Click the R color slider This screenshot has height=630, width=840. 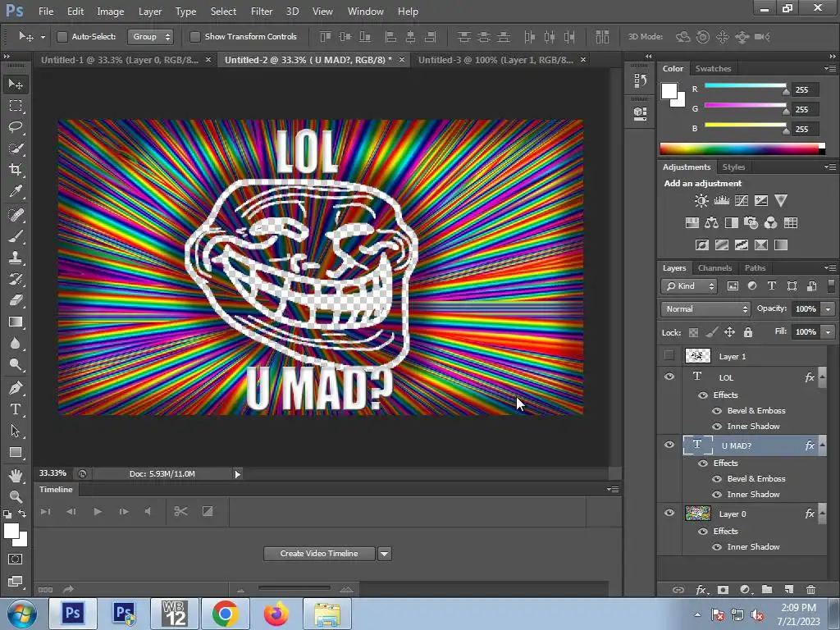745,85
